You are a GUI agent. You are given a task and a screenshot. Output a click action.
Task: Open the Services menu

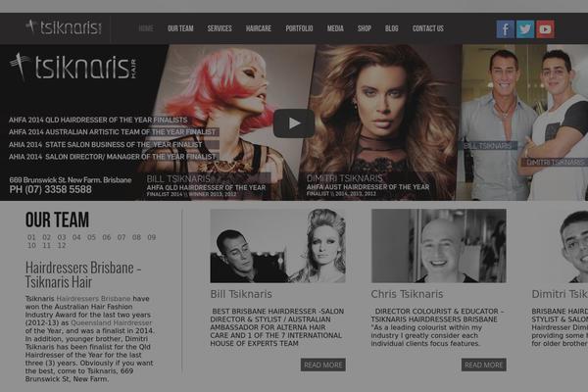tap(220, 28)
